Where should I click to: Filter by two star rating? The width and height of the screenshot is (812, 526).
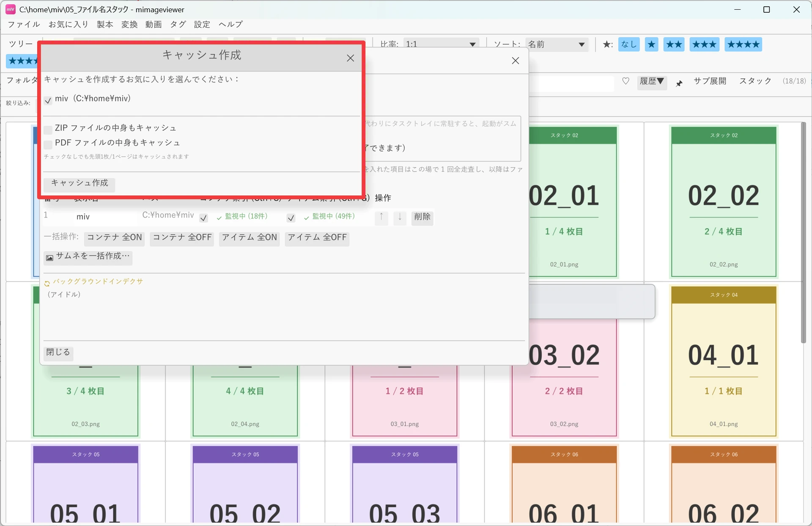[674, 44]
